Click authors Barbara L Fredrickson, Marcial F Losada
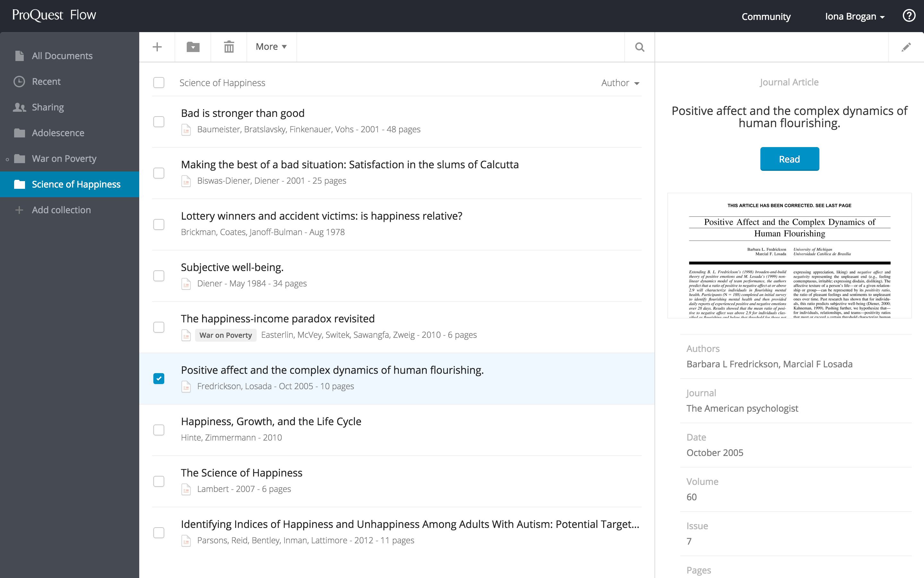Screen dimensions: 924x578 tap(769, 364)
